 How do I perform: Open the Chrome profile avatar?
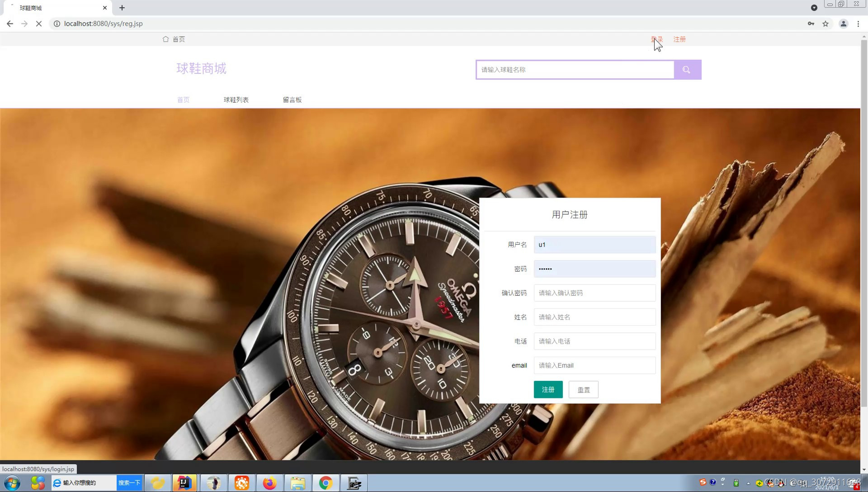tap(844, 24)
